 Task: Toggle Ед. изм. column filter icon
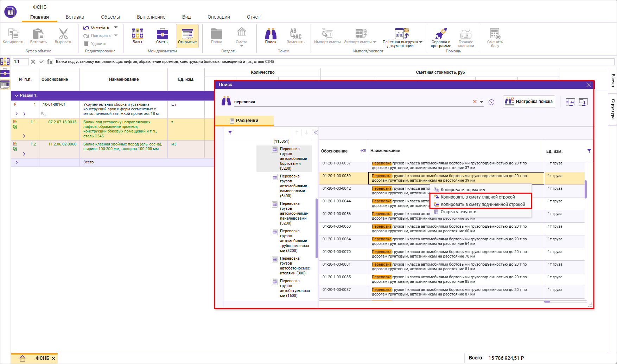(x=589, y=151)
